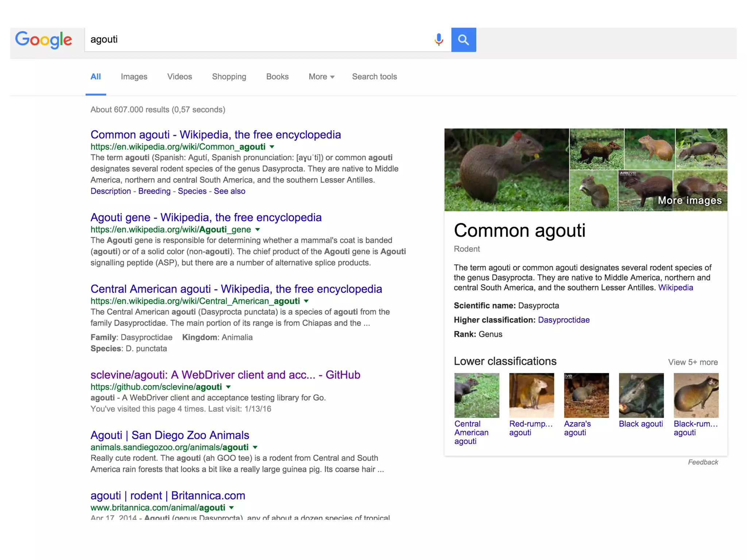747x560 pixels.
Task: Switch to the Videos tab
Action: 179,77
